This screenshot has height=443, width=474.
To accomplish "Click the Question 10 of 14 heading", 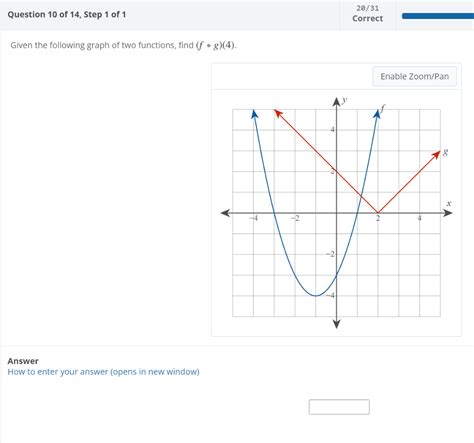I will pos(67,14).
